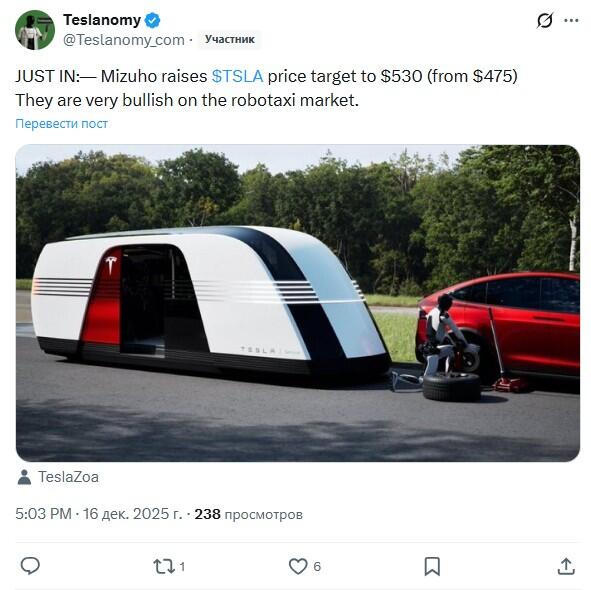Open Teslanomy profile avatar
The image size is (591, 590).
point(35,30)
